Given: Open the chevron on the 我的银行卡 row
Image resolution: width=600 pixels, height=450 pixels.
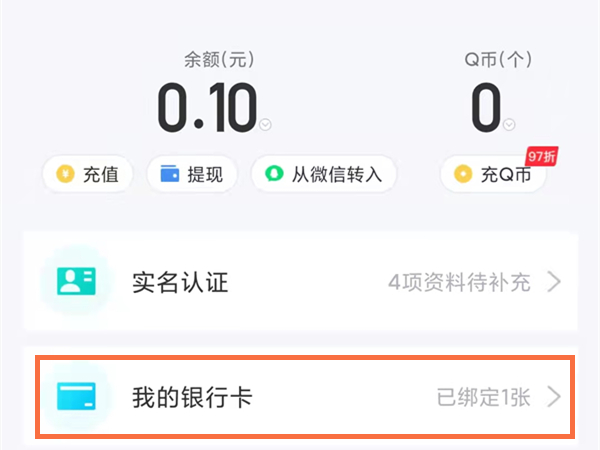Looking at the screenshot, I should [x=555, y=398].
